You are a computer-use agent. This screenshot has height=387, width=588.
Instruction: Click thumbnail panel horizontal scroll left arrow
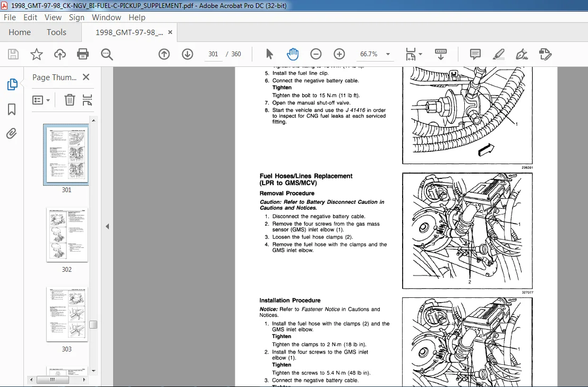click(31, 380)
